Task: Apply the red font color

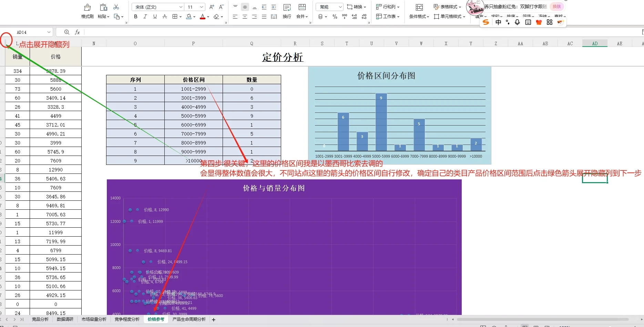Action: point(203,17)
